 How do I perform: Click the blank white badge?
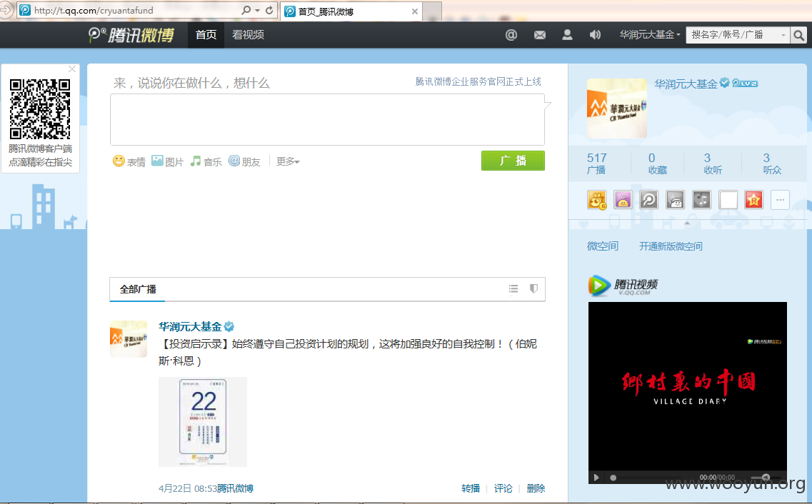pos(728,200)
